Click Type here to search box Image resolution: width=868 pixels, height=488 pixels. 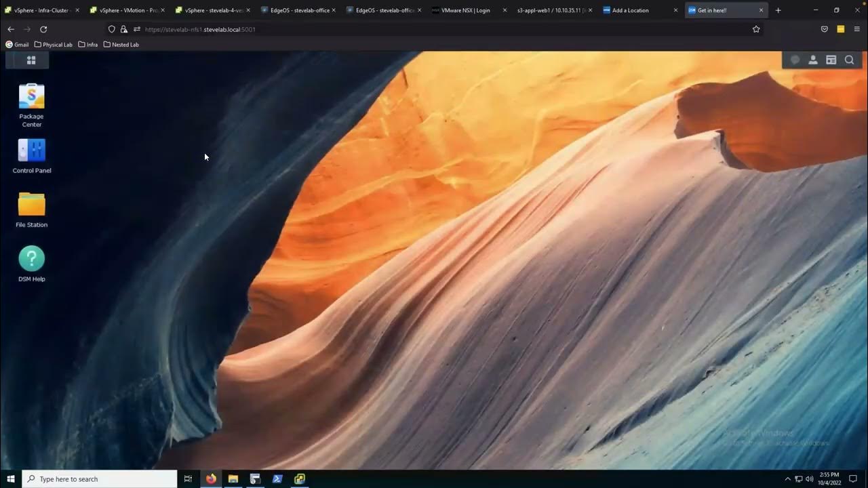point(100,479)
